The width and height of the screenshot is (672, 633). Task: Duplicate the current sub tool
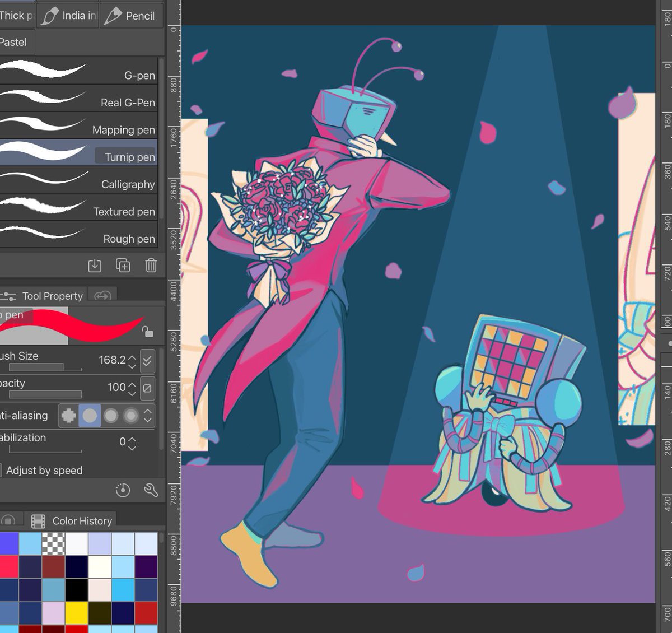pos(123,266)
